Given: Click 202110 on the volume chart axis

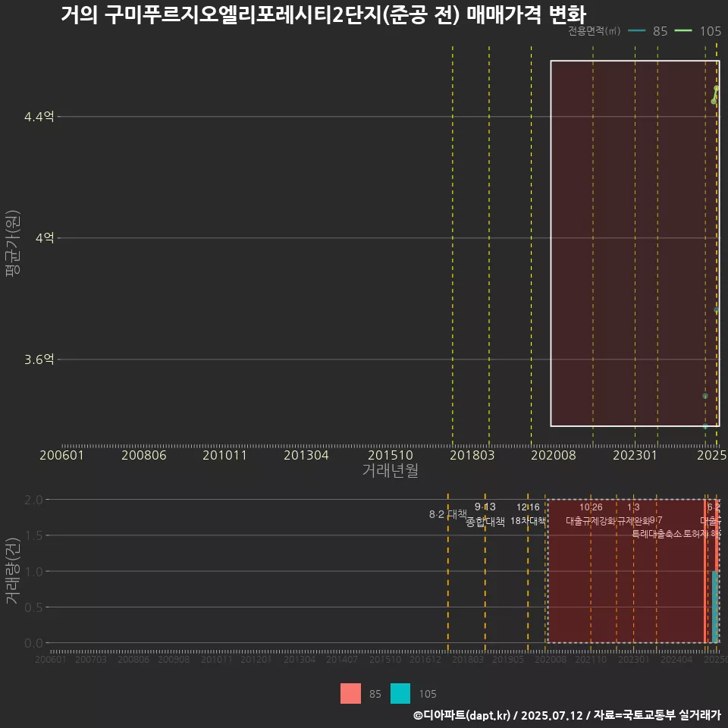Looking at the screenshot, I should (591, 659).
